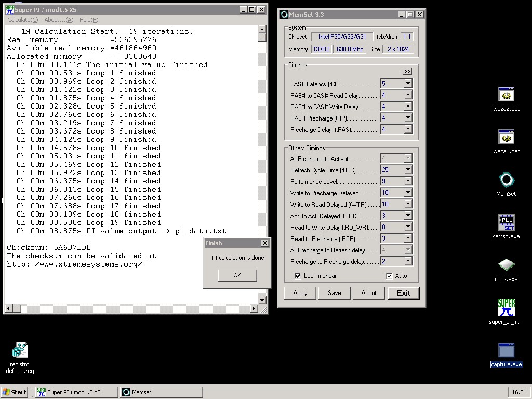This screenshot has width=532, height=399.
Task: Click the Allocated memory = 8388648 line
Action: pos(82,56)
